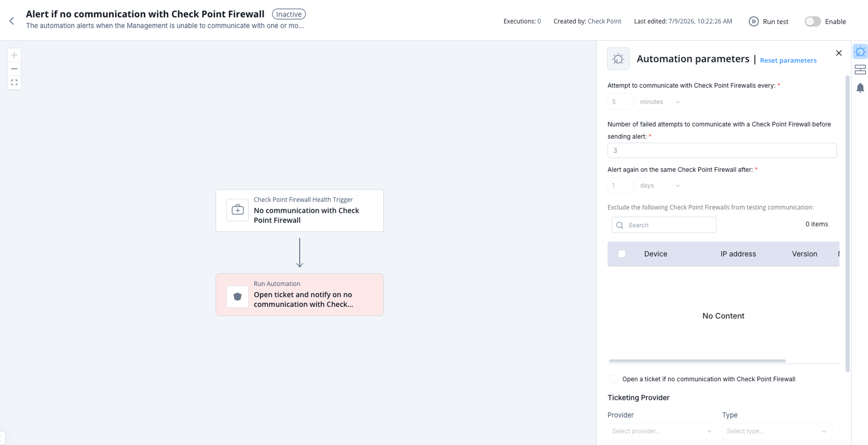Select the automation parameters sidebar icon
Screen dimensions: 868x445
[x=860, y=52]
